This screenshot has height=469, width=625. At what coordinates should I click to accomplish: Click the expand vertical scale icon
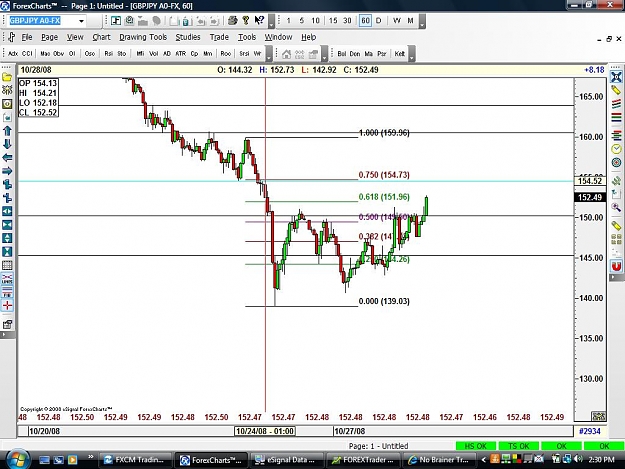point(7,238)
